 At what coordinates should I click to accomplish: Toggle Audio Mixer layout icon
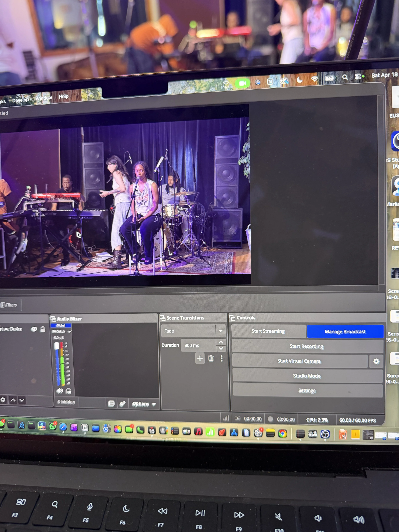tap(111, 403)
